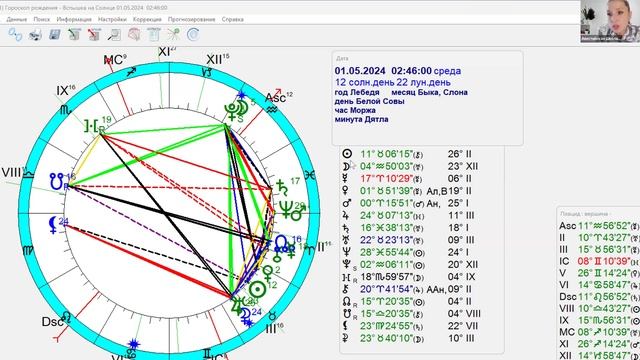Image resolution: width=640 pixels, height=360 pixels.
Task: Open the Прогнозирование menu
Action: [x=191, y=19]
